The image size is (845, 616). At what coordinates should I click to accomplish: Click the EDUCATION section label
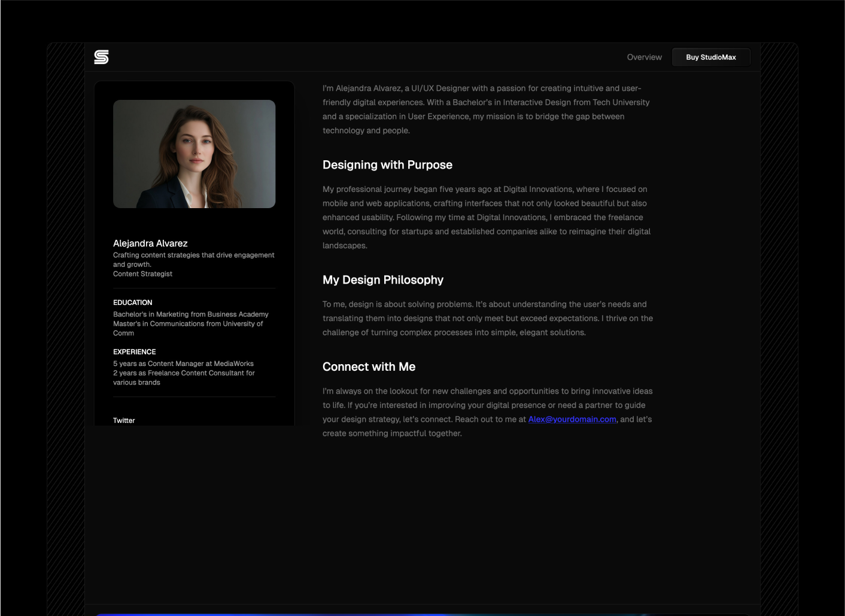point(132,303)
